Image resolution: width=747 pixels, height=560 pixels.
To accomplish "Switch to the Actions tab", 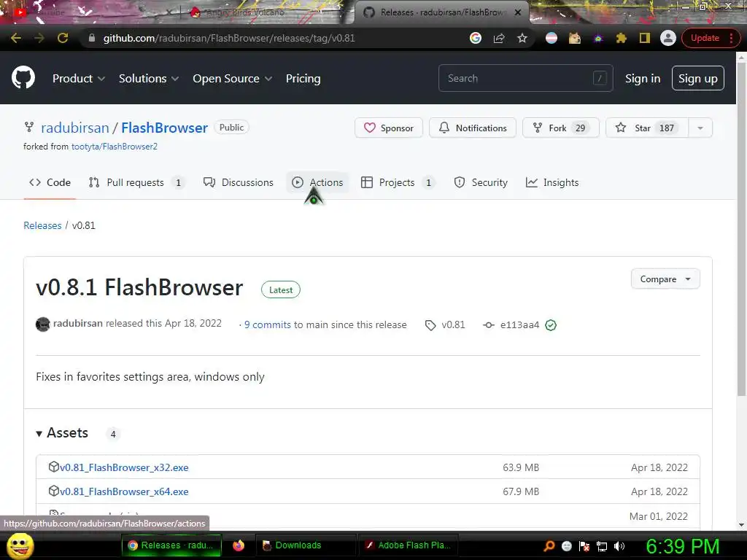I will pyautogui.click(x=317, y=182).
